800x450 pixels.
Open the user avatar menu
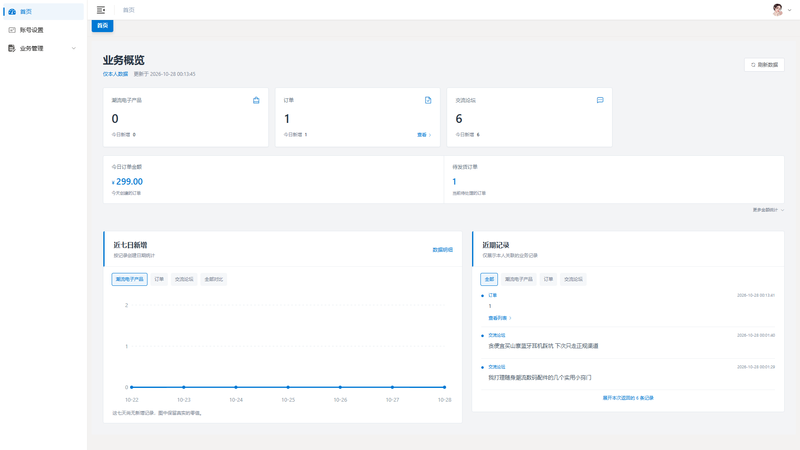point(778,10)
